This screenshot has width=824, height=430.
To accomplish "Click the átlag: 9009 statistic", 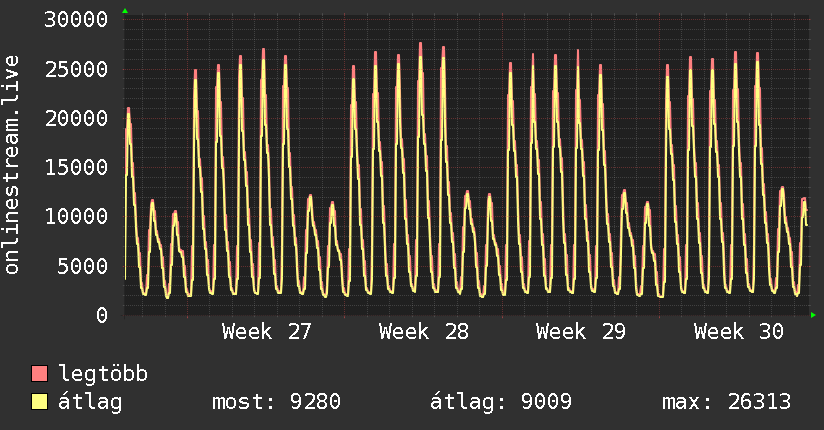I will pos(501,402).
